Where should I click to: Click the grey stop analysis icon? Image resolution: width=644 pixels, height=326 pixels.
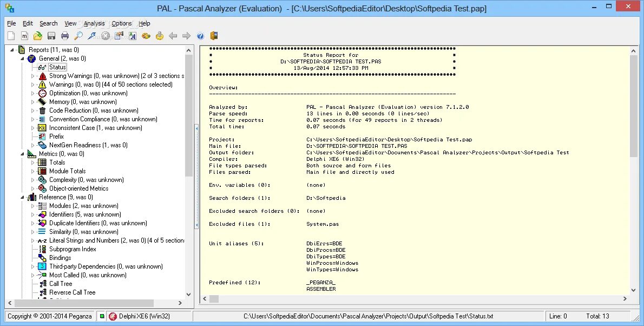106,36
